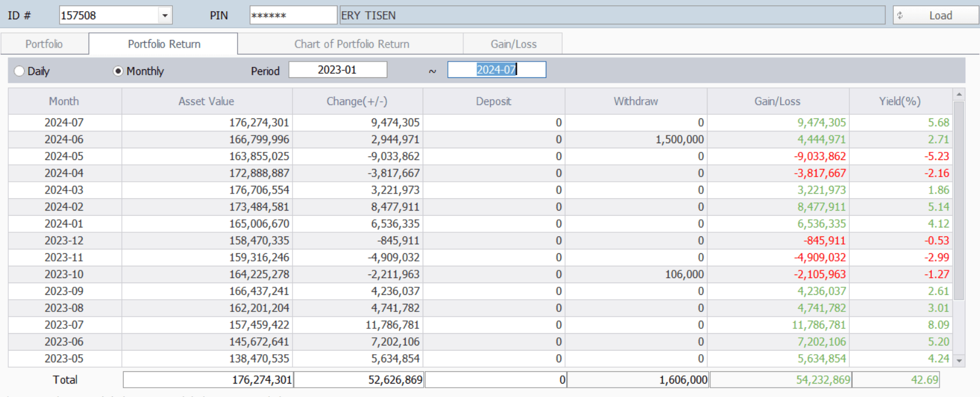Select the 2024-06 month cell
This screenshot has width=980, height=397.
(64, 140)
